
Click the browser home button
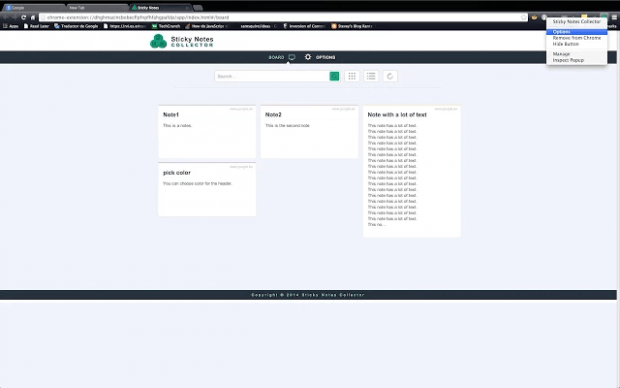point(33,17)
